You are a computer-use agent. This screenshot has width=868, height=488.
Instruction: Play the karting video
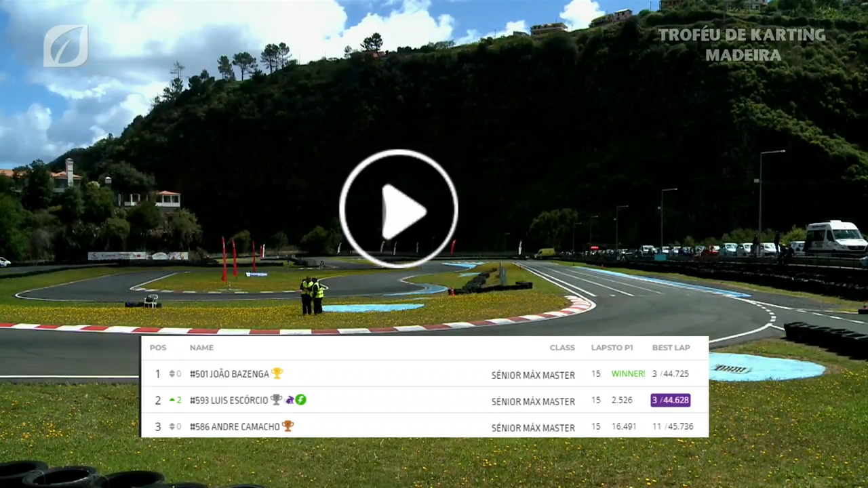(399, 209)
